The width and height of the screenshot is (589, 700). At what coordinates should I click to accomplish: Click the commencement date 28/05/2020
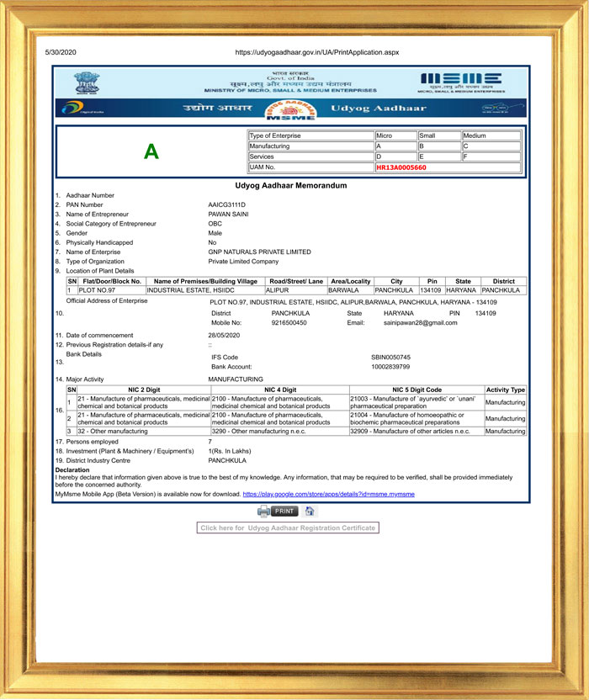coord(224,335)
